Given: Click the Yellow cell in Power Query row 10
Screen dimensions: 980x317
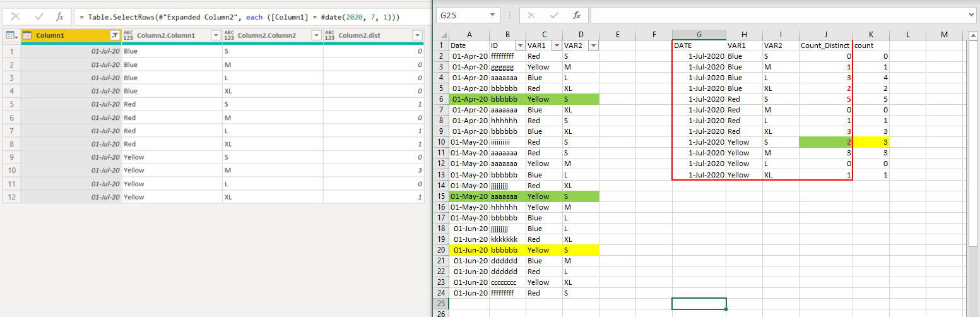Looking at the screenshot, I should (x=172, y=170).
